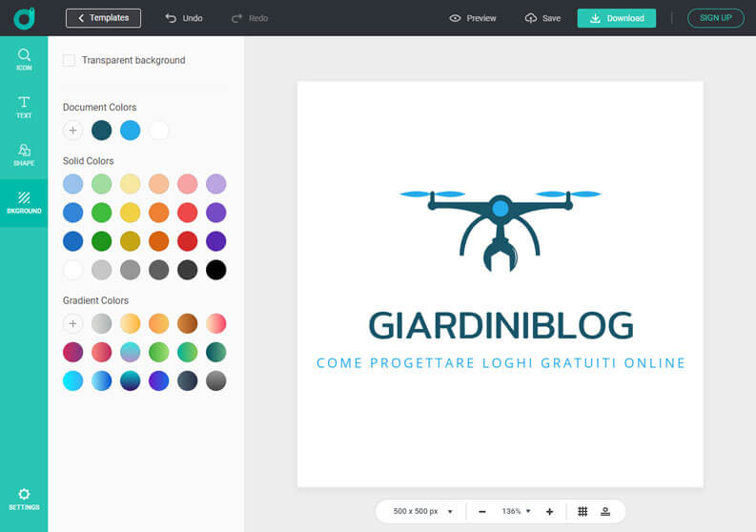The image size is (756, 532).
Task: Zoom in with plus button
Action: [x=550, y=512]
